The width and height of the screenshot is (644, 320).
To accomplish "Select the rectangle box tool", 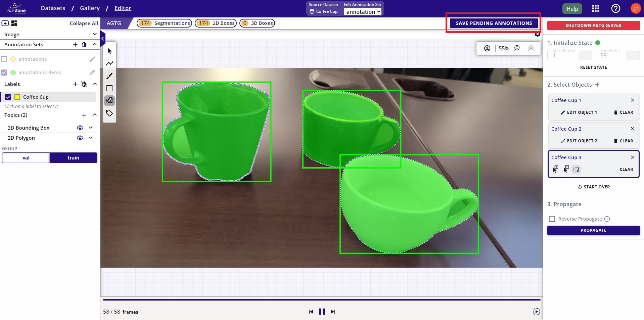I will point(109,88).
